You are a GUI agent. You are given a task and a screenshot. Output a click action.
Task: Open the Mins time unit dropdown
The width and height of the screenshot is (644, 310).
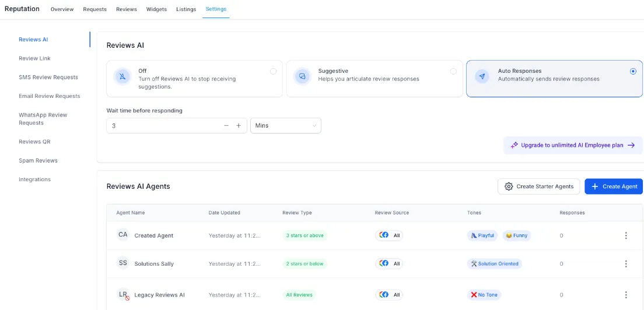[x=285, y=125]
